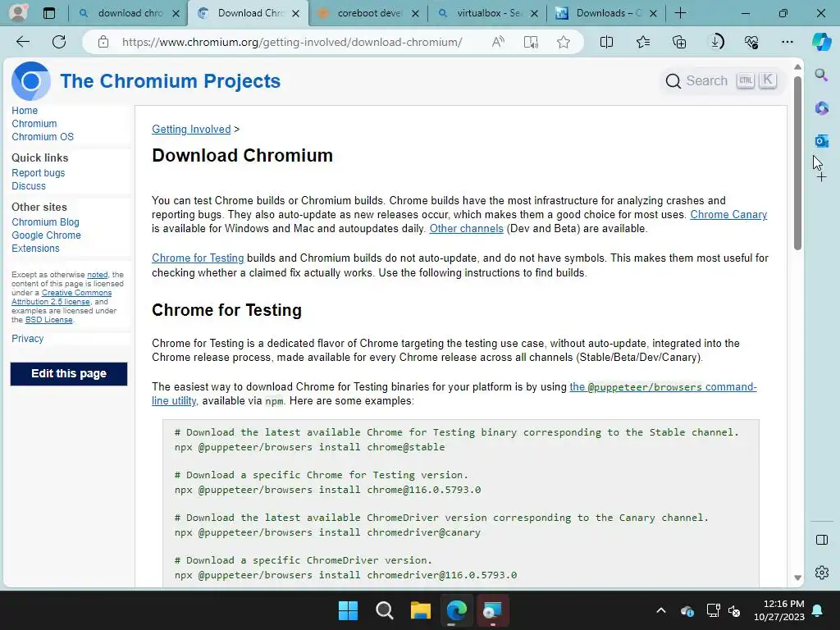View site information via the lock icon
840x630 pixels.
[x=103, y=42]
